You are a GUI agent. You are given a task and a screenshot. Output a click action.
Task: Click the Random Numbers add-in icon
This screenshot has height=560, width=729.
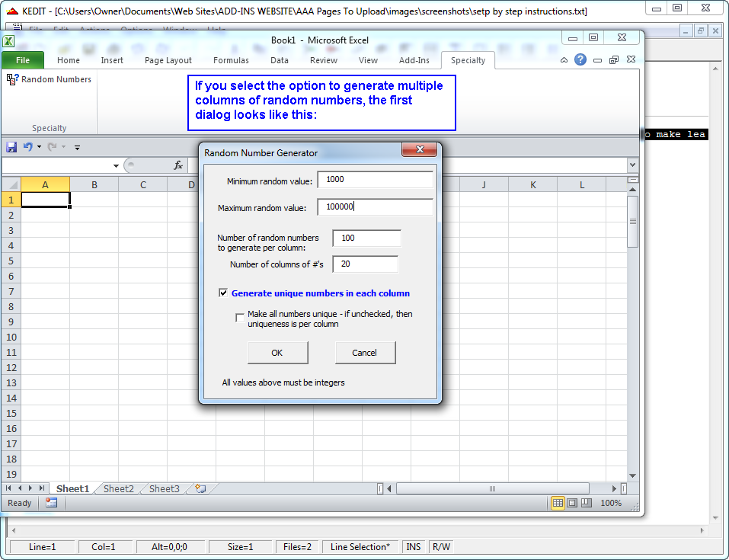[13, 79]
